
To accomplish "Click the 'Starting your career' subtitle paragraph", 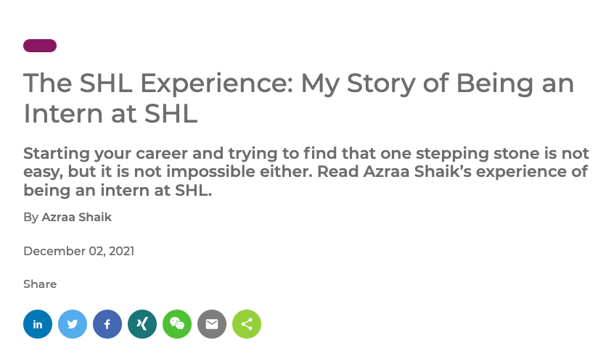I will pos(306,171).
